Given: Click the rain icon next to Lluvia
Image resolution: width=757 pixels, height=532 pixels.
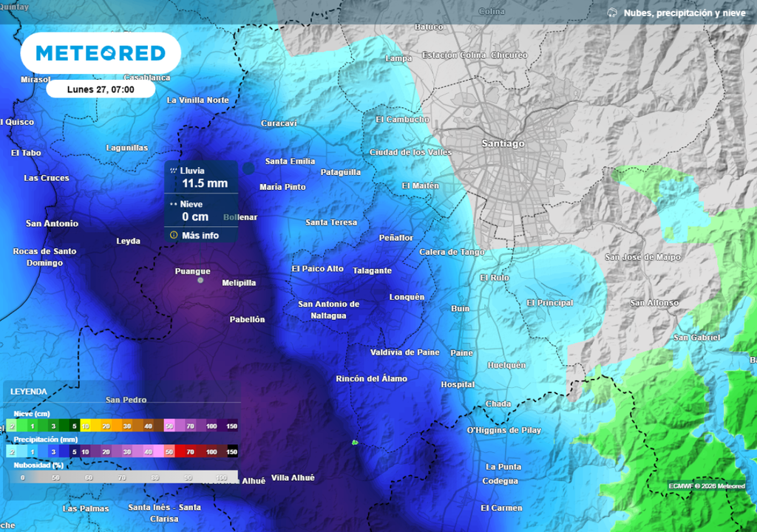Looking at the screenshot, I should click(173, 171).
